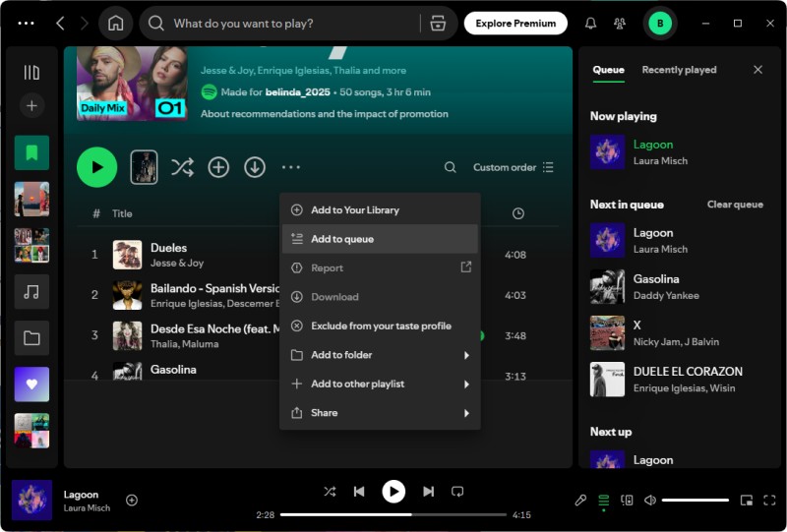The width and height of the screenshot is (787, 532).
Task: Search in playlist magnifier icon
Action: pos(451,167)
